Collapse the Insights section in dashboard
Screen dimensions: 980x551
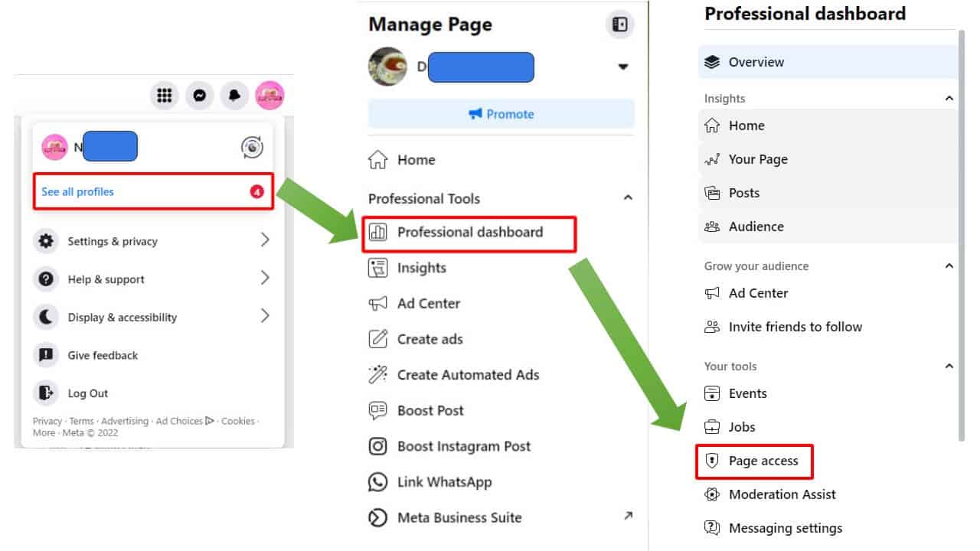pos(949,99)
